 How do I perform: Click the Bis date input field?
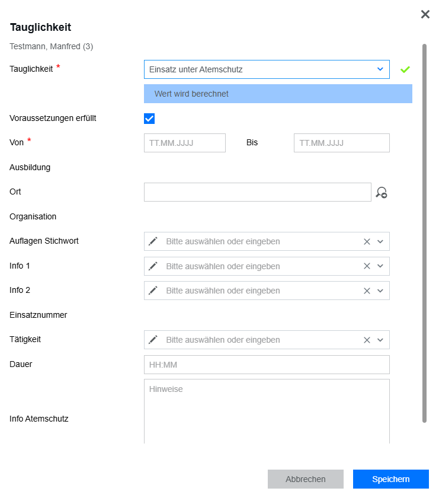[x=342, y=143]
